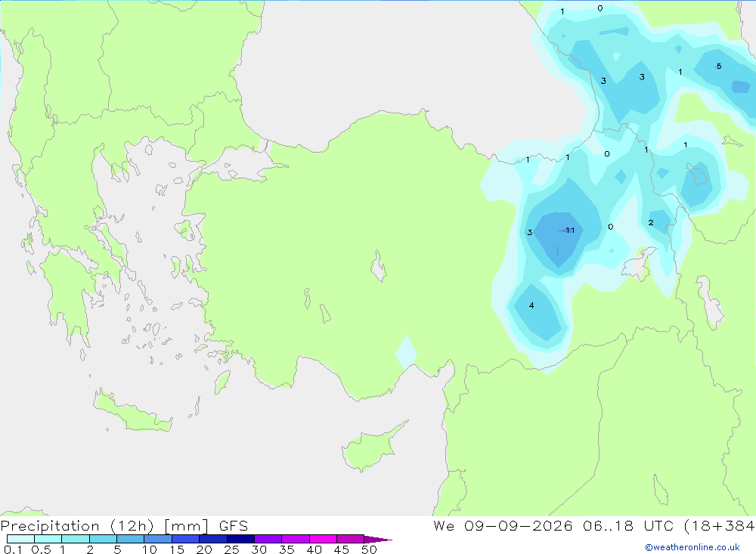The width and height of the screenshot is (756, 554).
Task: Click the legend label 20
Action: click(x=204, y=549)
